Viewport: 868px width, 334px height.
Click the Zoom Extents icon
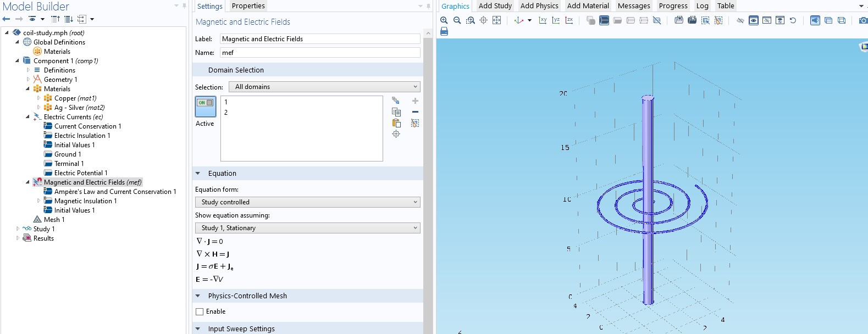[x=496, y=20]
